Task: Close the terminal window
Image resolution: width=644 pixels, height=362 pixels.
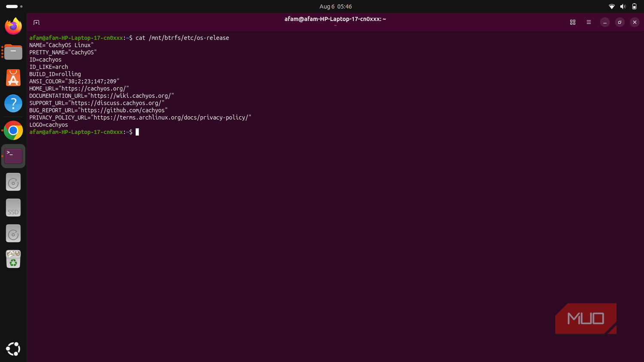Action: (x=635, y=22)
